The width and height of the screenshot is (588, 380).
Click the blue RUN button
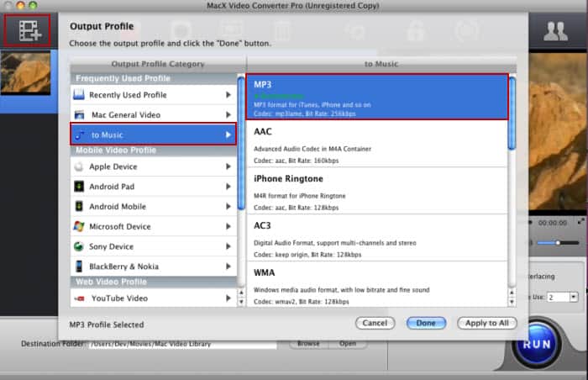(x=537, y=344)
